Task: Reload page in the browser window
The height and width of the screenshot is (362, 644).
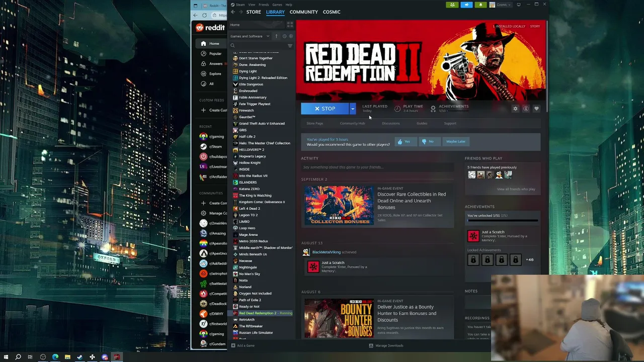Action: point(204,16)
